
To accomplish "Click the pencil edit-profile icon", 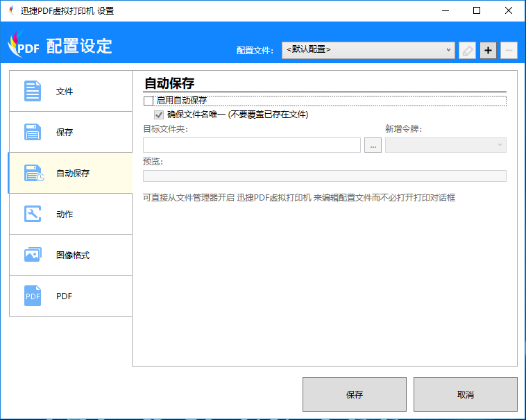I will pyautogui.click(x=467, y=50).
